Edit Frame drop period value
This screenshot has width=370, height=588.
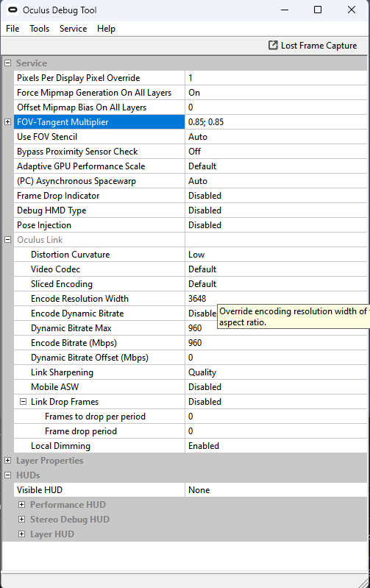tap(276, 431)
